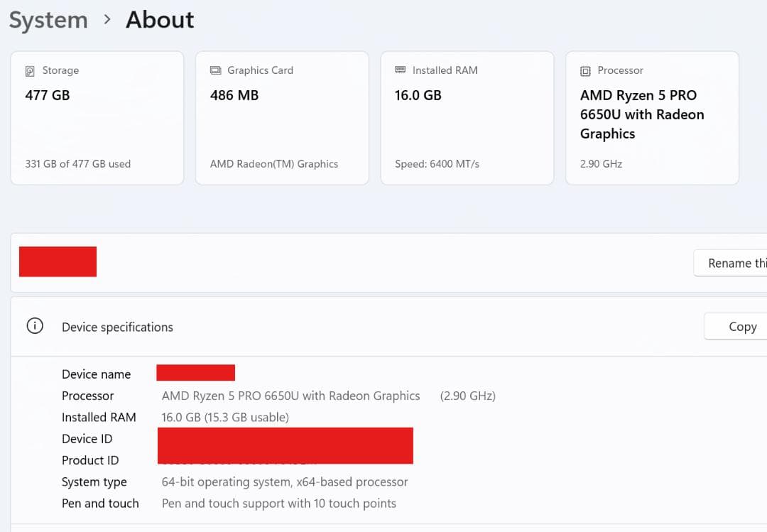767x532 pixels.
Task: Copy the device specifications
Action: [x=739, y=327]
